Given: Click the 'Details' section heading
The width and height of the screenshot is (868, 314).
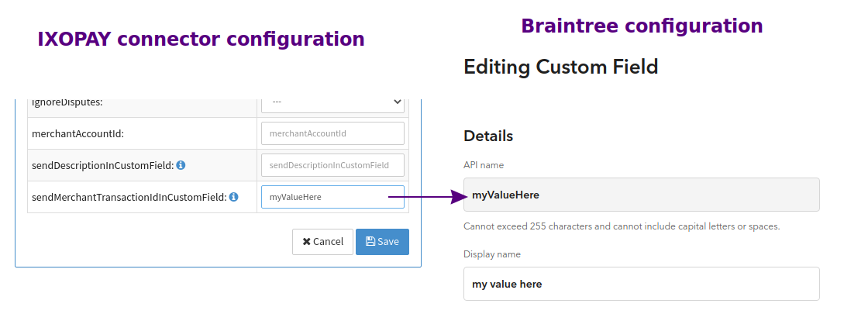Looking at the screenshot, I should point(488,136).
